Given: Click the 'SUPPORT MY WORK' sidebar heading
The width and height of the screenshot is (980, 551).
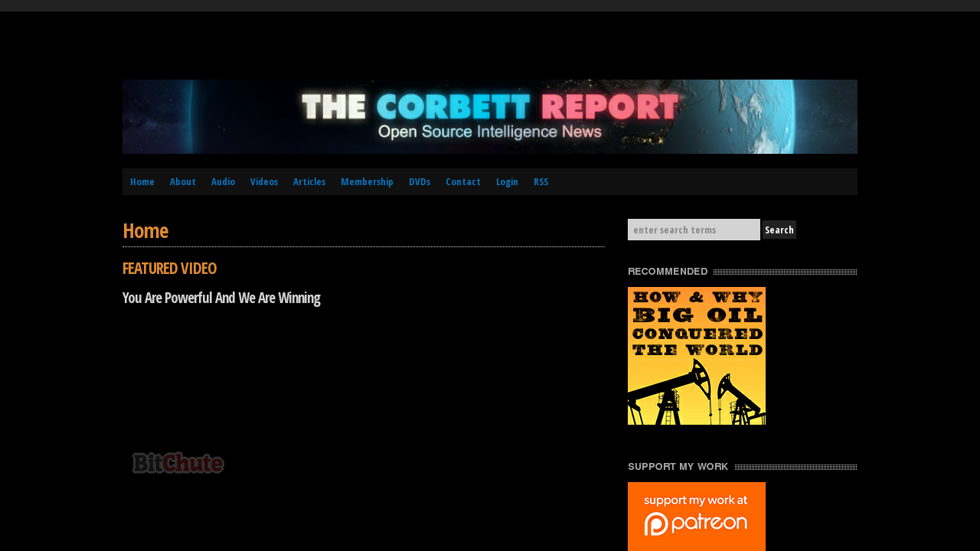Looking at the screenshot, I should pos(678,467).
